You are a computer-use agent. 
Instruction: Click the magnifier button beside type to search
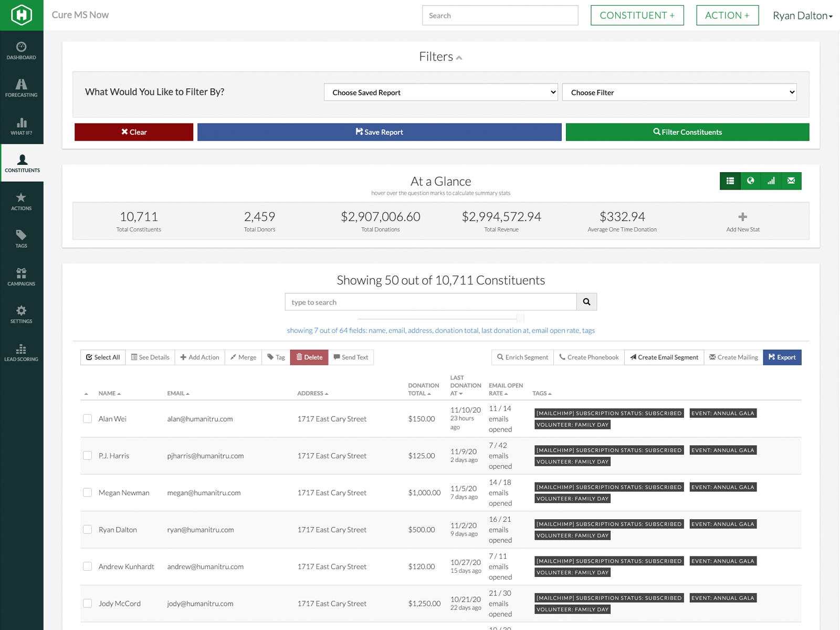[586, 302]
